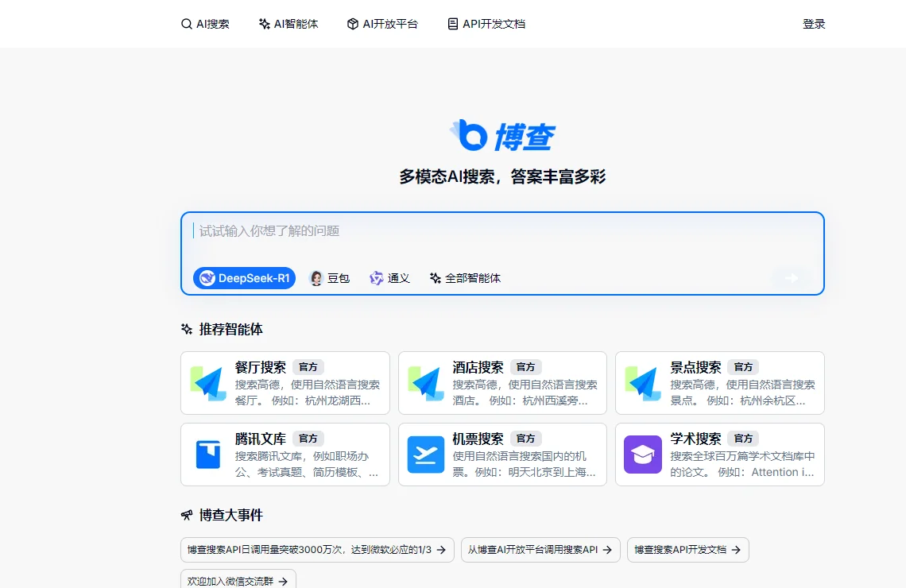This screenshot has height=588, width=906.
Task: Click the 豆包 avatar icon
Action: 316,278
